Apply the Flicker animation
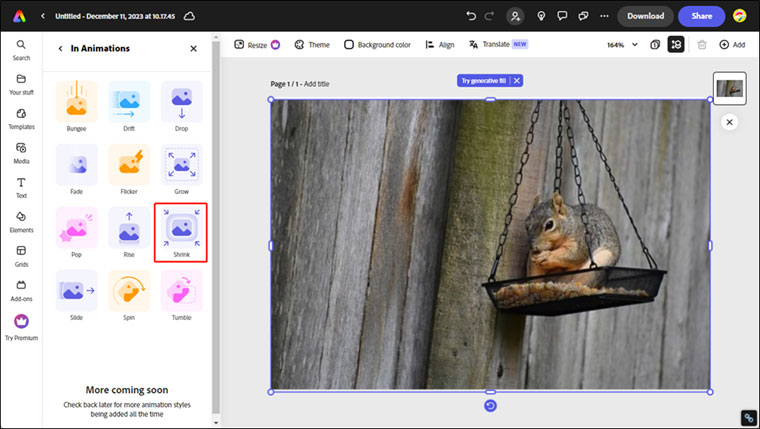The image size is (760, 429). [129, 165]
